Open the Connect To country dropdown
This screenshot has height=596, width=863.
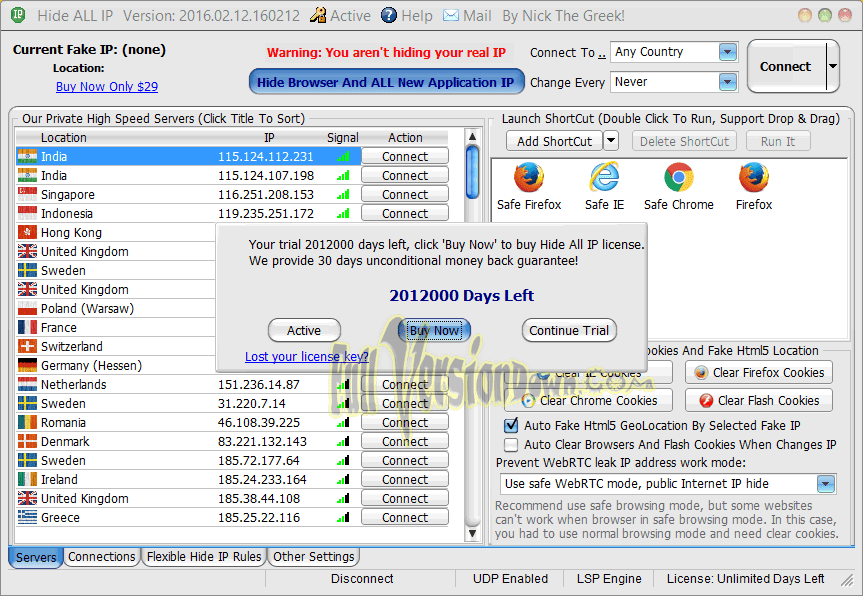[x=728, y=52]
